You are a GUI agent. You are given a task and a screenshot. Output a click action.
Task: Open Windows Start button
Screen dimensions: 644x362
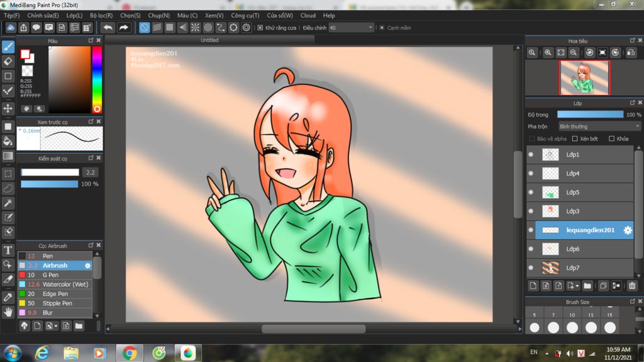click(13, 353)
